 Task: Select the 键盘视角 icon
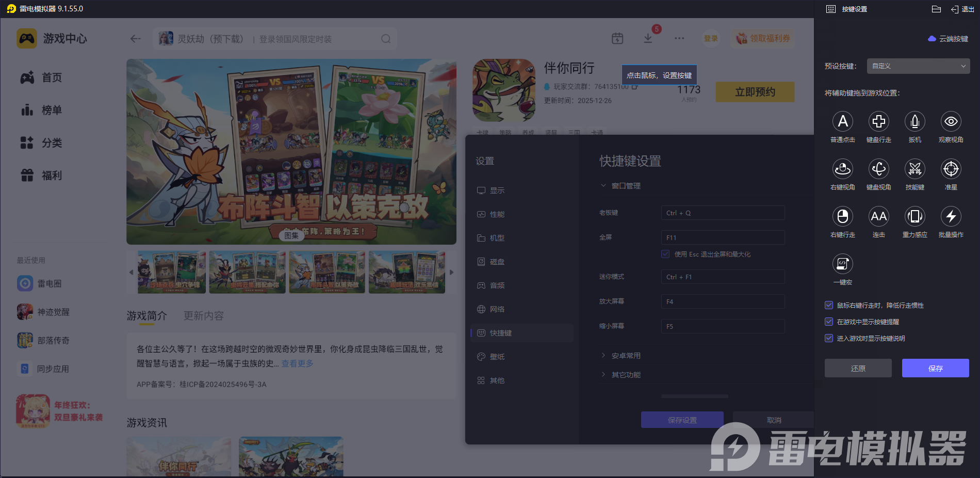click(x=879, y=169)
